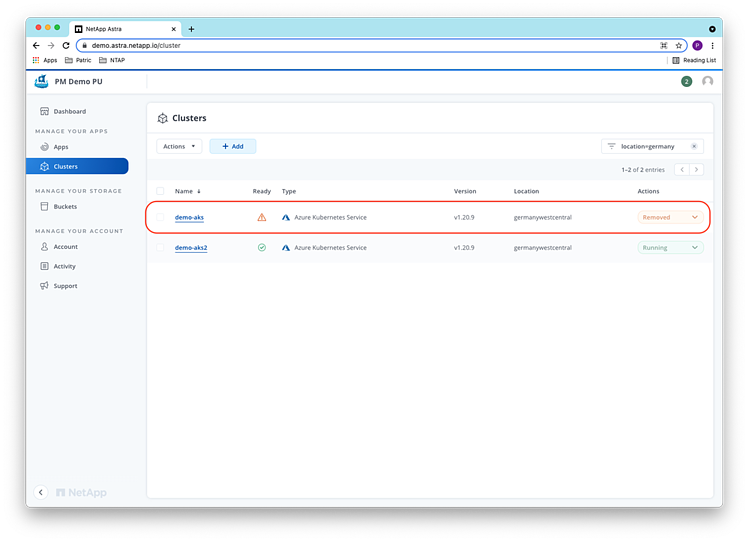The width and height of the screenshot is (749, 542).
Task: Open the user profile avatar icon
Action: (x=708, y=81)
